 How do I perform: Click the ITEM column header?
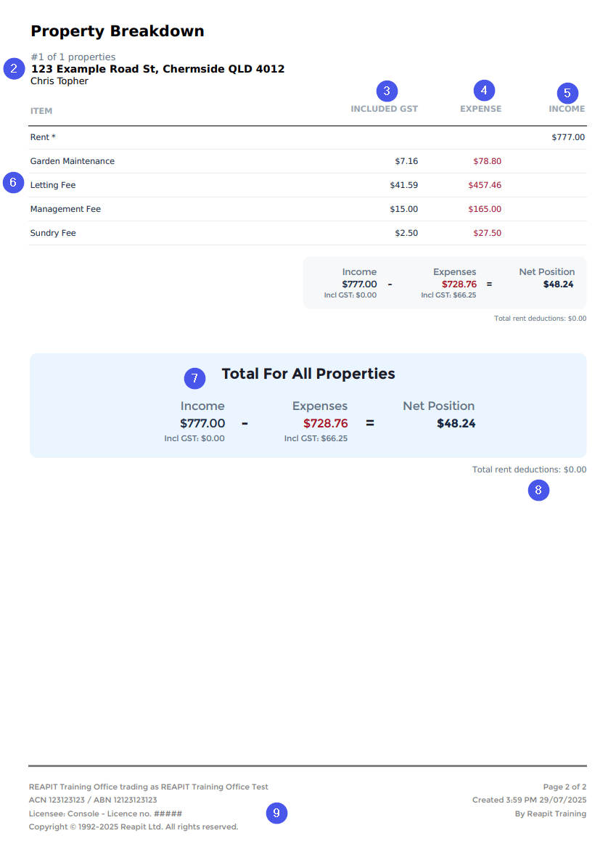(x=41, y=111)
